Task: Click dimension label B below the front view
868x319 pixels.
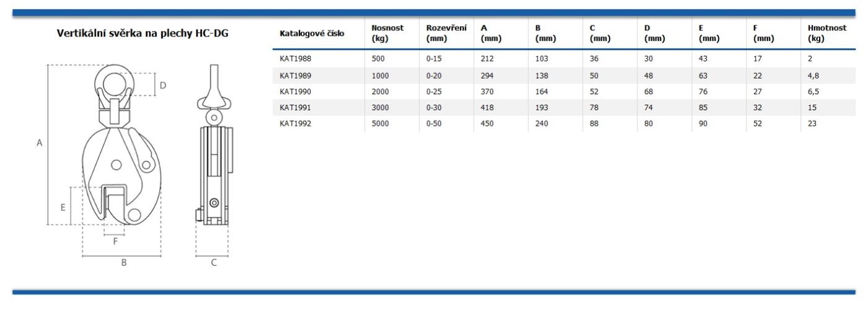Action: coord(123,263)
